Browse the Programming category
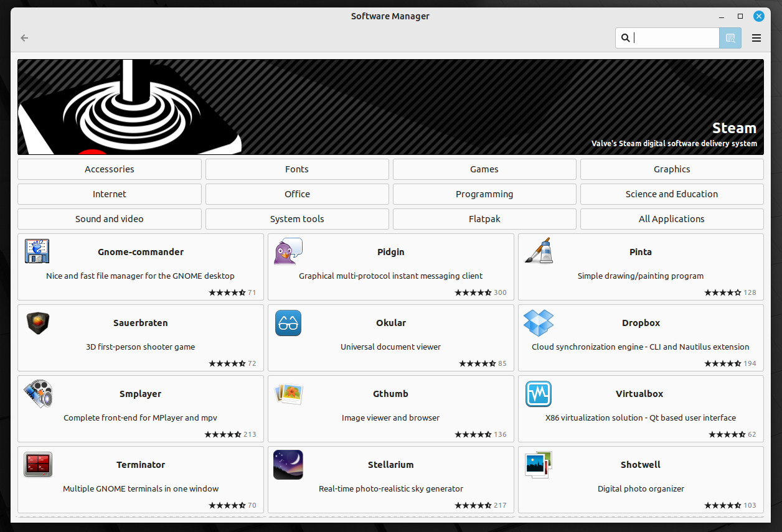The width and height of the screenshot is (782, 532). coord(484,194)
